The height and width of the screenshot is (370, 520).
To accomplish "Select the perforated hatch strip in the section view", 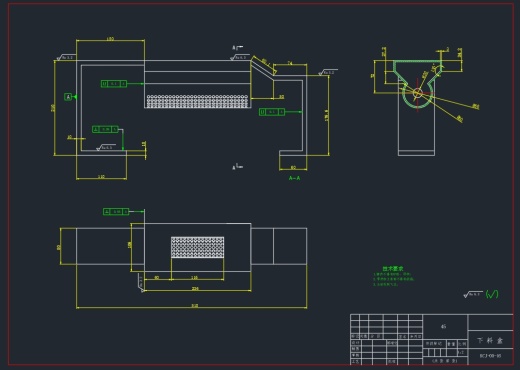I will (198, 101).
